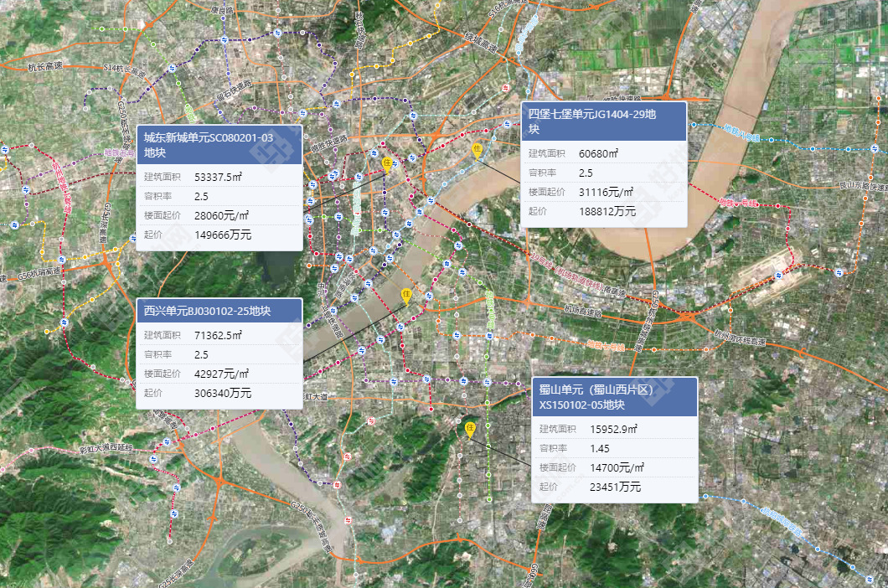Screen dimensions: 888x588
Task: Select the yellow 住 marker connected to 蜀山单元 popup
Action: point(470,429)
